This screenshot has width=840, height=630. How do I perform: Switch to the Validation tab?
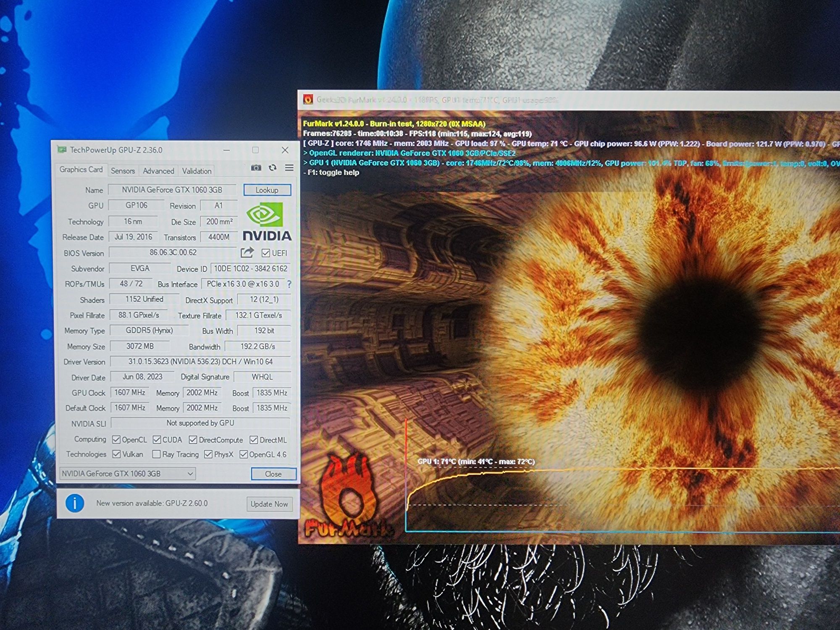tap(197, 171)
